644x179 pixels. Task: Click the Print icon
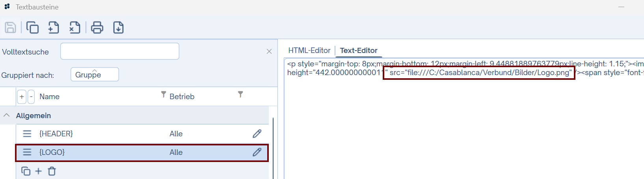point(97,28)
